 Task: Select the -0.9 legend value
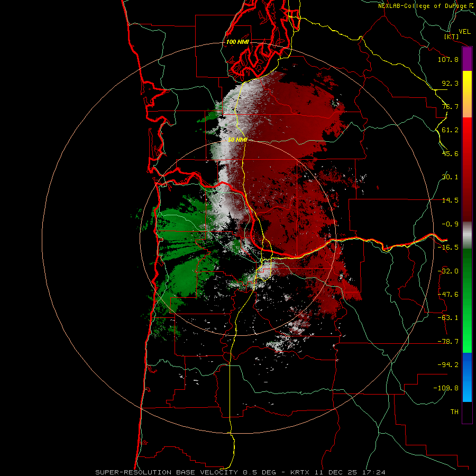pyautogui.click(x=450, y=224)
